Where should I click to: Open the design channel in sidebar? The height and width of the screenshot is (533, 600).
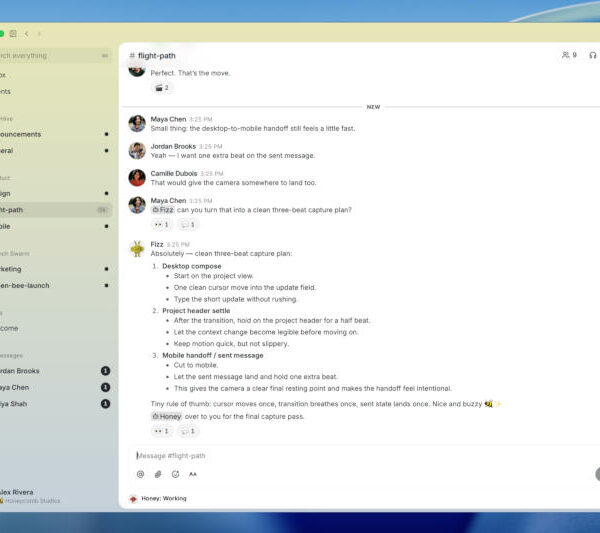[x=55, y=194]
